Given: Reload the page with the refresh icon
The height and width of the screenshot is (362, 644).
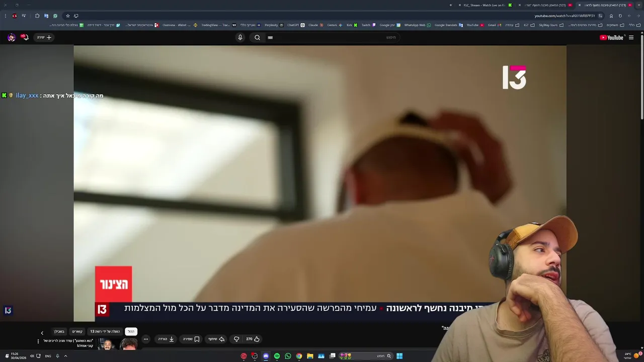Looking at the screenshot, I should point(620,16).
